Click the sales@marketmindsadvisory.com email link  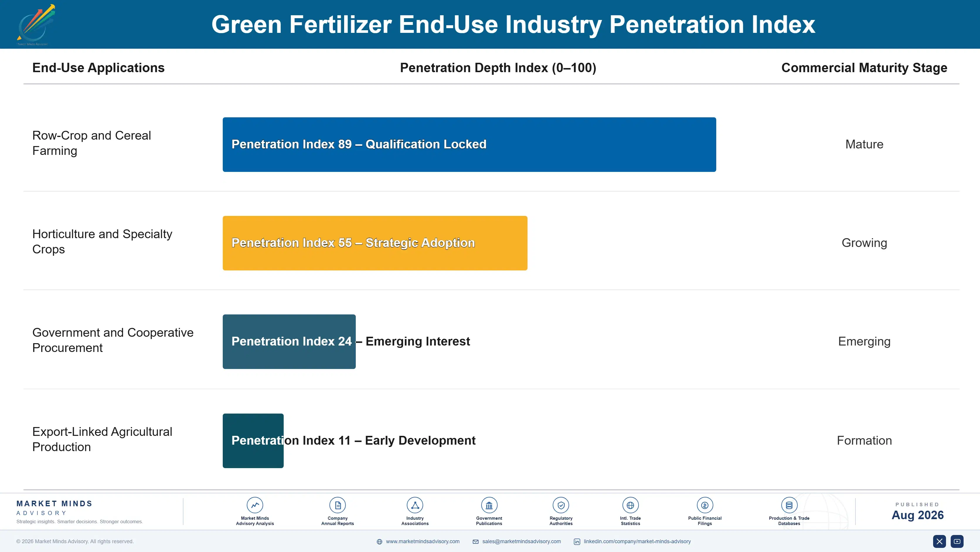(x=521, y=541)
